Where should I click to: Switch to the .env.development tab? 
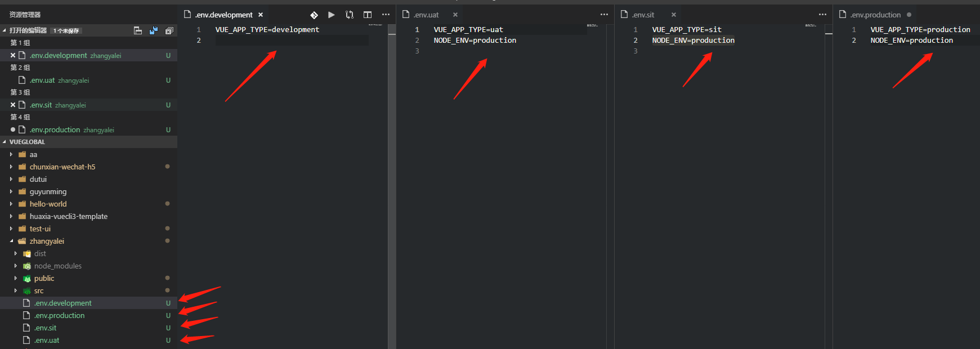(224, 15)
